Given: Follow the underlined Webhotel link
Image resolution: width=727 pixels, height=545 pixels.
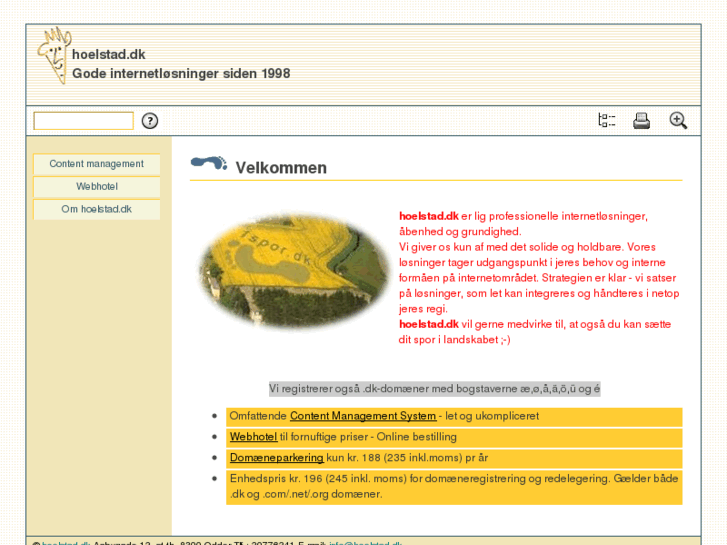Looking at the screenshot, I should point(254,437).
